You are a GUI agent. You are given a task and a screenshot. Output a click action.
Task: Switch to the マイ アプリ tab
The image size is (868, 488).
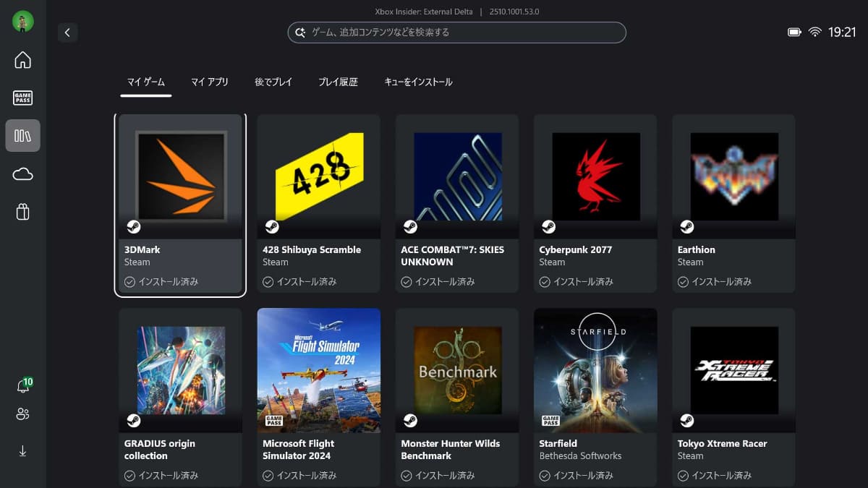coord(209,82)
